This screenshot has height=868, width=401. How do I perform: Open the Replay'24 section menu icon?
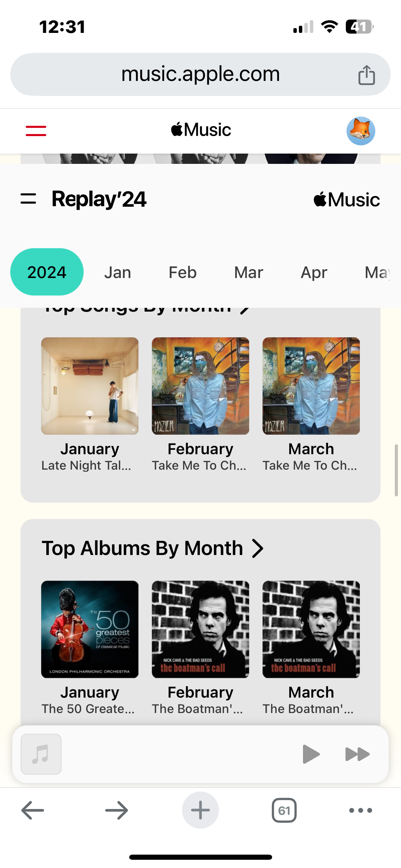click(x=28, y=199)
